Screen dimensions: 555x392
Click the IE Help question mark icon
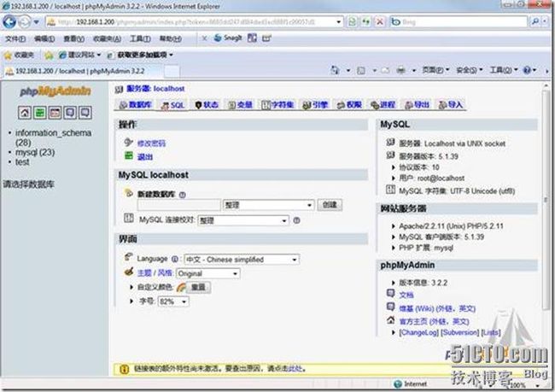pyautogui.click(x=528, y=70)
